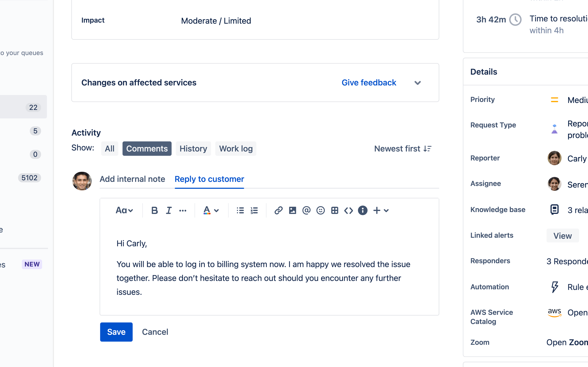Switch to Work log activity tab
Viewport: 588px width, 367px height.
coord(235,148)
